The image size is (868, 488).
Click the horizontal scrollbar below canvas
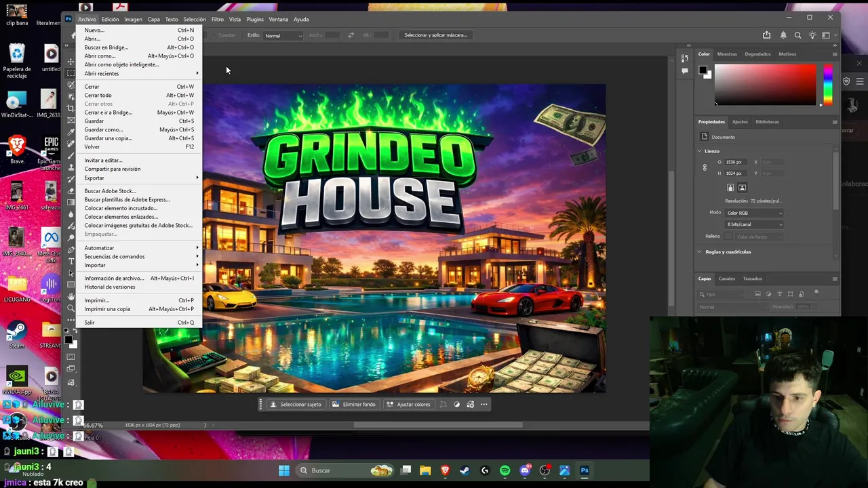click(438, 426)
